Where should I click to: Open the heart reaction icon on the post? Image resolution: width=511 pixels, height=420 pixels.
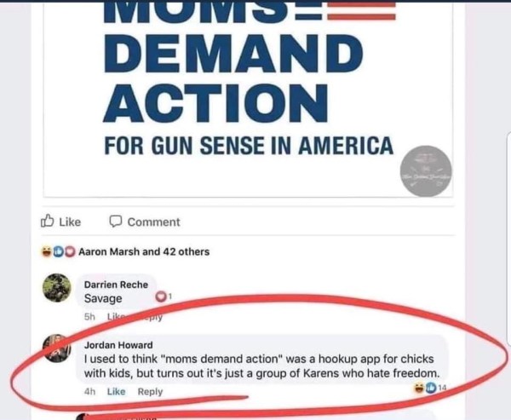(69, 251)
